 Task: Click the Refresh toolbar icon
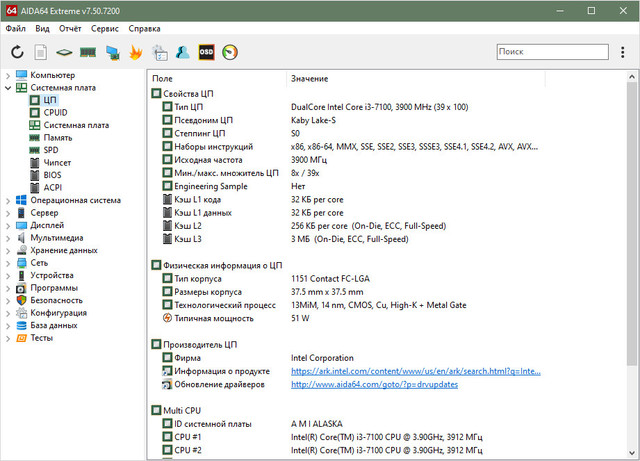pyautogui.click(x=17, y=52)
